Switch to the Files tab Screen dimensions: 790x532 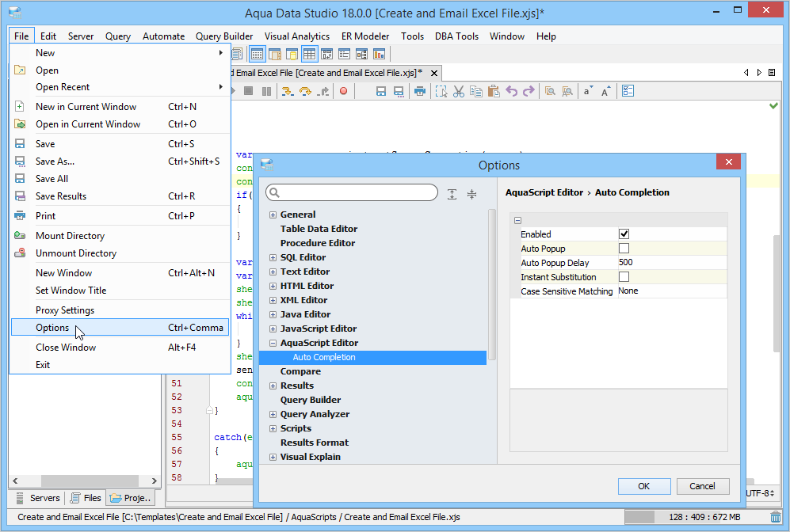pos(86,498)
